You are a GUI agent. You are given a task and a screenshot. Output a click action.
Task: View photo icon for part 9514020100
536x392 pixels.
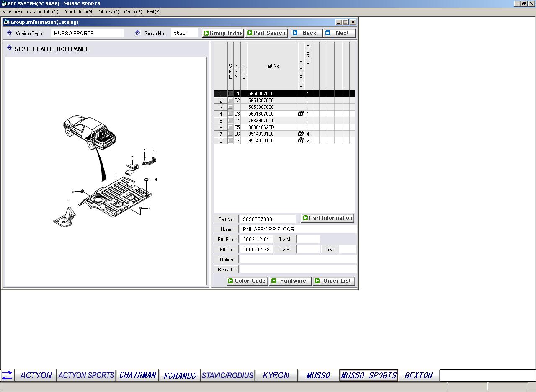[x=301, y=140]
